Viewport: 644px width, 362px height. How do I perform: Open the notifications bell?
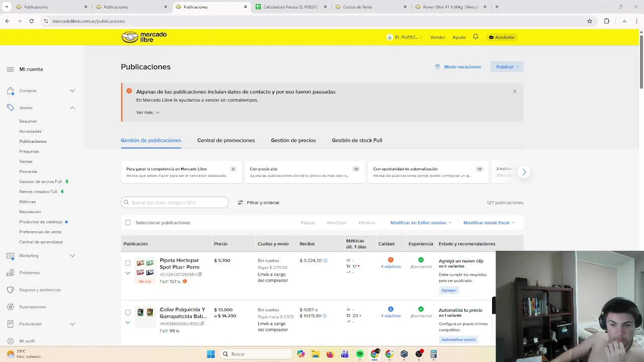475,37
